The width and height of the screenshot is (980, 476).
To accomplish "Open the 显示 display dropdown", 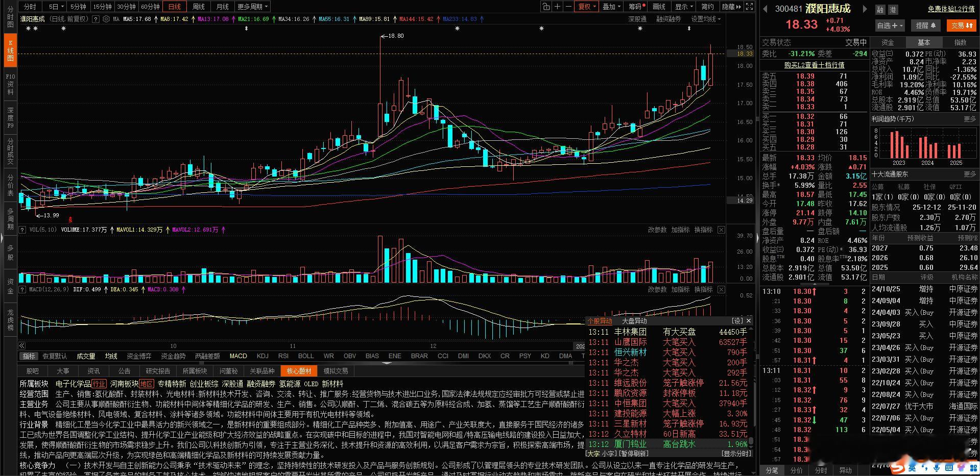I will click(684, 7).
